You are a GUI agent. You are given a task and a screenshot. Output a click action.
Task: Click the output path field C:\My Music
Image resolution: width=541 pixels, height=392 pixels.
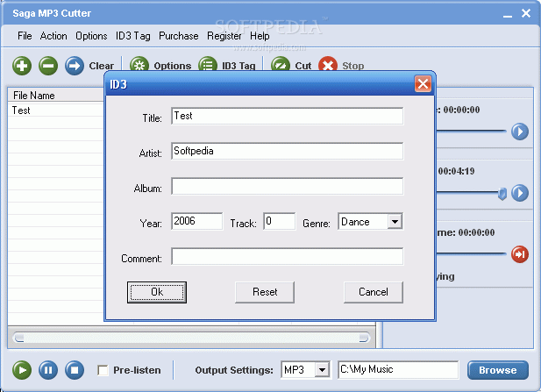[398, 369]
